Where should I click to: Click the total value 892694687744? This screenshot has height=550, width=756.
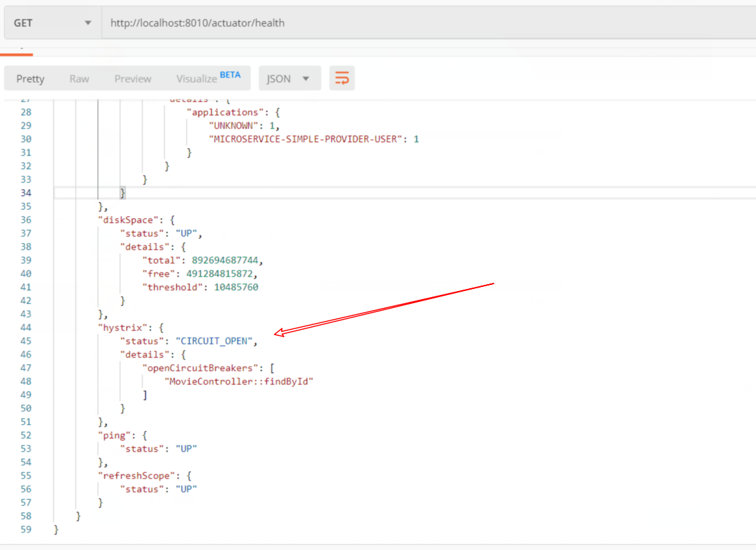[x=225, y=260]
